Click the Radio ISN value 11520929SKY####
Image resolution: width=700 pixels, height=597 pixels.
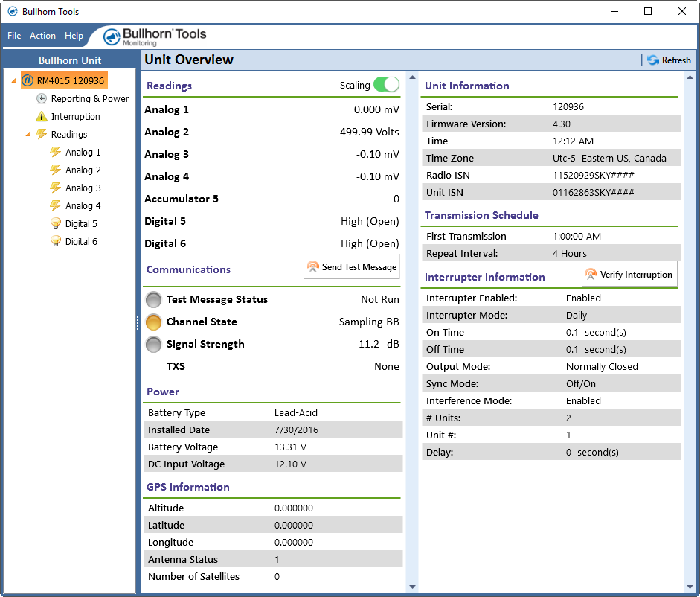[594, 175]
